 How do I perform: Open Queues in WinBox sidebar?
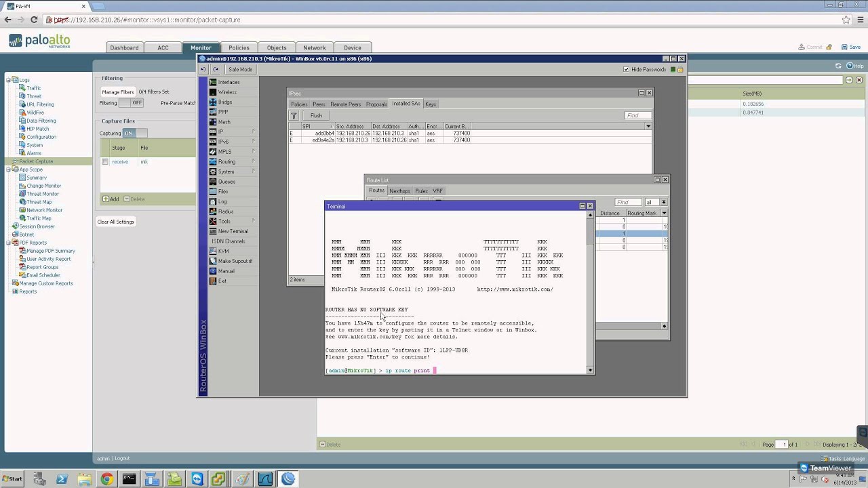[226, 182]
